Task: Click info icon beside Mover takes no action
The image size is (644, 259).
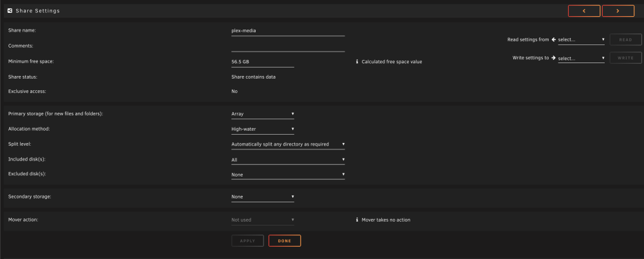Action: [357, 220]
